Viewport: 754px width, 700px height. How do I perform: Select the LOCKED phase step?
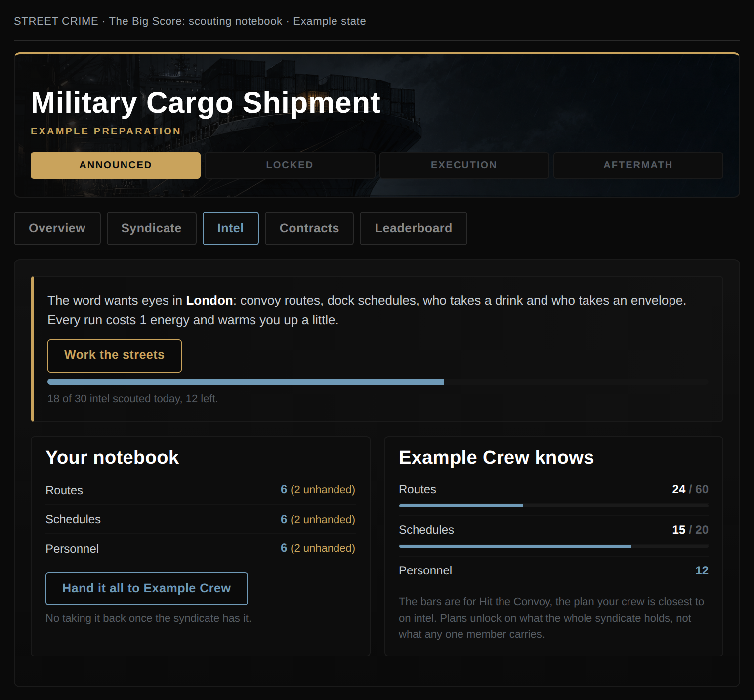290,166
